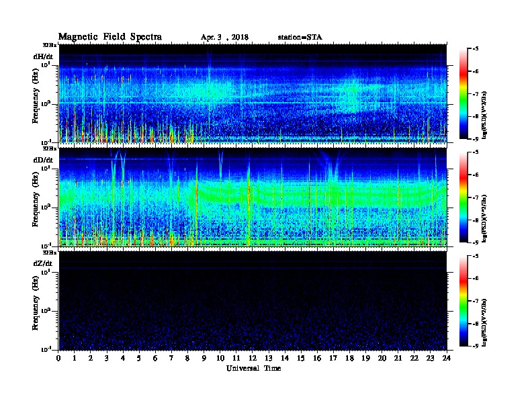The height and width of the screenshot is (411, 532).
Task: Click the "Universal Time" axis title
Action: [x=253, y=368]
